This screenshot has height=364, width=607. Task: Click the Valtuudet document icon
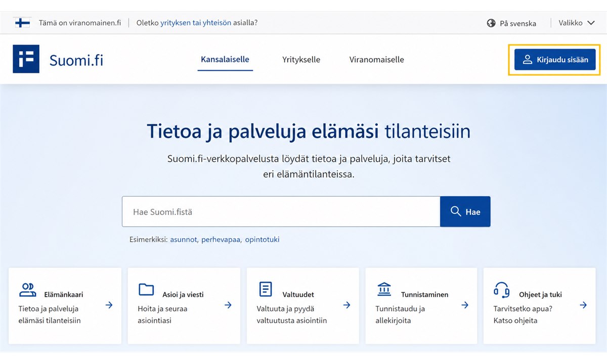265,289
